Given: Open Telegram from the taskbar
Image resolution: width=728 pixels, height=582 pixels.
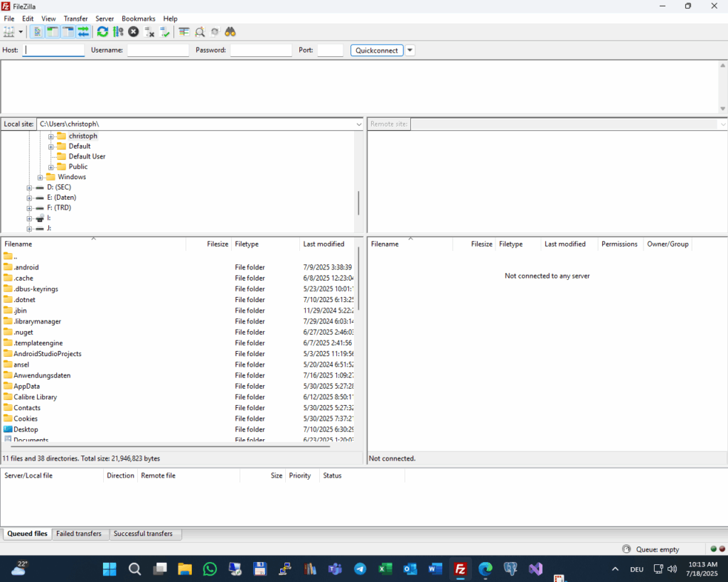Looking at the screenshot, I should click(x=360, y=569).
